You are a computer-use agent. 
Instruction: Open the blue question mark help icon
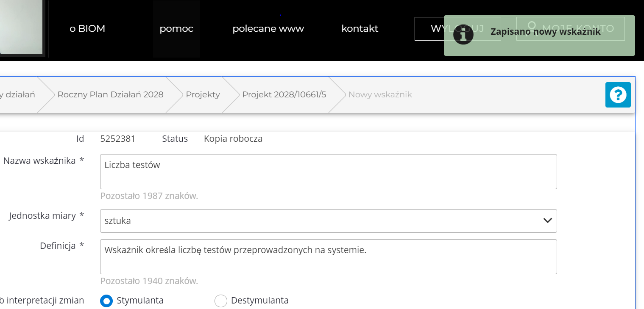[x=618, y=95]
